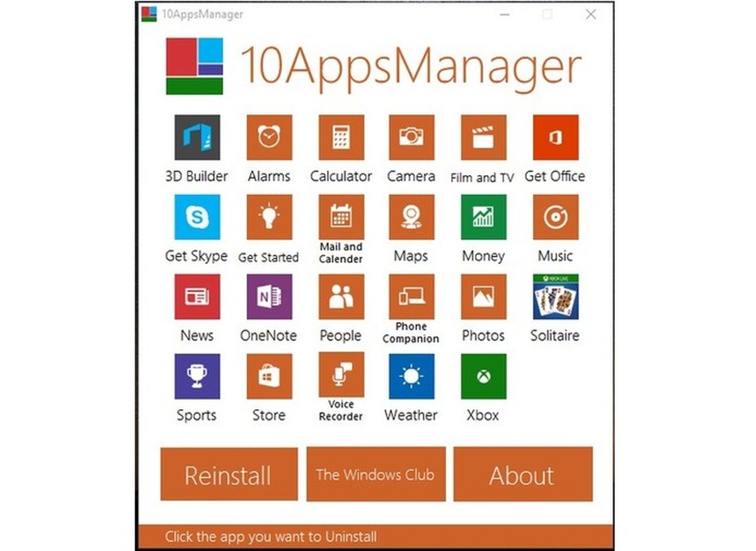Click the Phone Companion icon
Image resolution: width=756 pixels, height=551 pixels.
(x=411, y=296)
